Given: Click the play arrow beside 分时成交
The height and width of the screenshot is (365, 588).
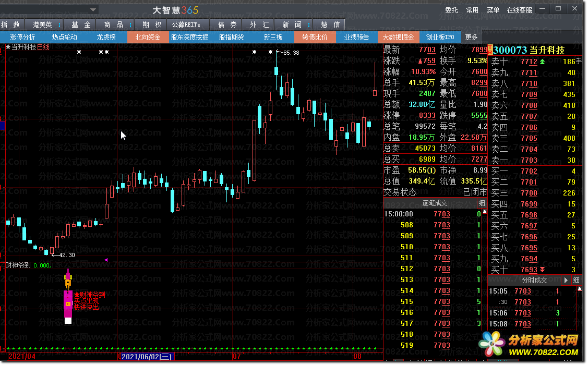Looking at the screenshot, I should (x=566, y=280).
